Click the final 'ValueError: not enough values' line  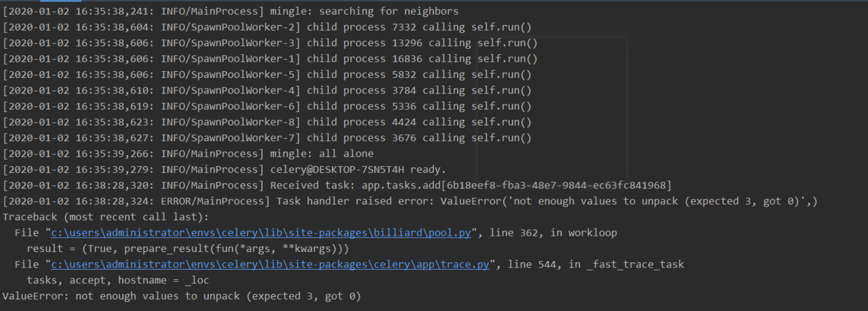(182, 296)
